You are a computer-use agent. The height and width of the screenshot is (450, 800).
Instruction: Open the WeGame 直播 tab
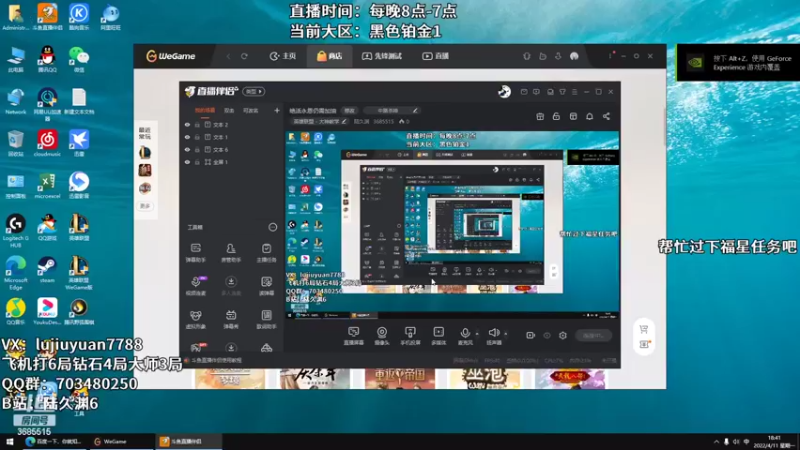[x=435, y=56]
